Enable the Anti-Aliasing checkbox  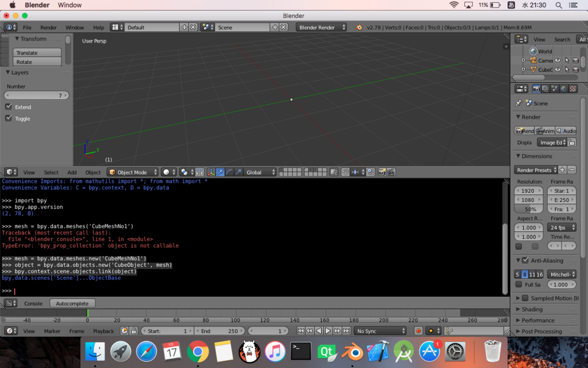pyautogui.click(x=525, y=260)
